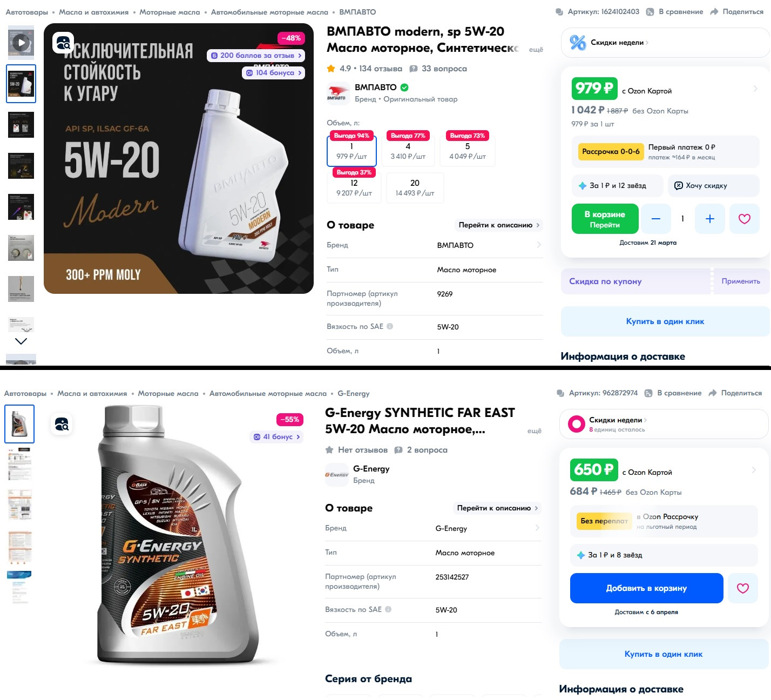Increase quantity with the plus button

coord(709,219)
